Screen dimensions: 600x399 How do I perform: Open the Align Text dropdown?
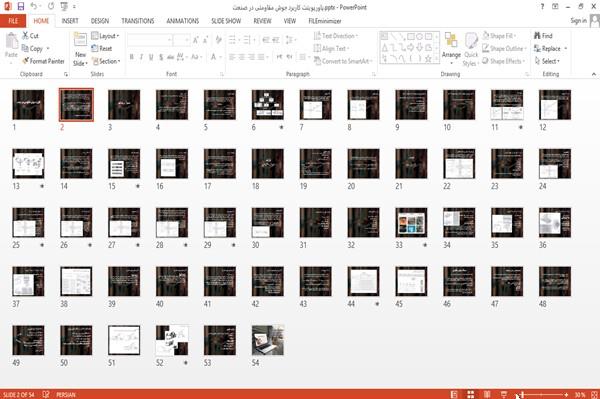point(331,48)
